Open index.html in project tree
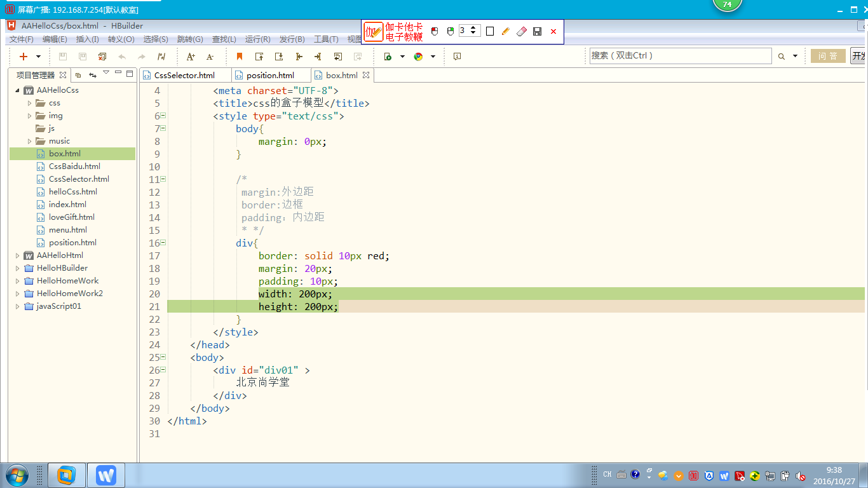 [x=67, y=205]
